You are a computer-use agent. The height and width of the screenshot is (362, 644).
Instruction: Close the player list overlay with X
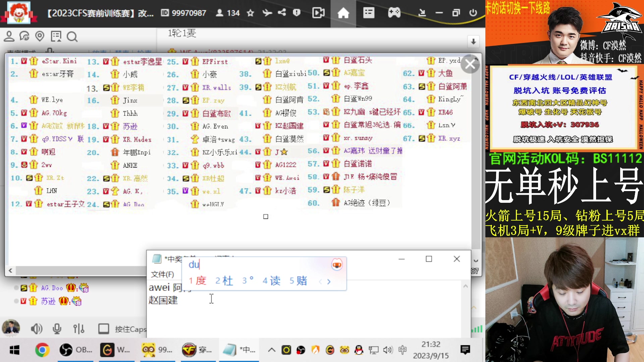pyautogui.click(x=470, y=64)
